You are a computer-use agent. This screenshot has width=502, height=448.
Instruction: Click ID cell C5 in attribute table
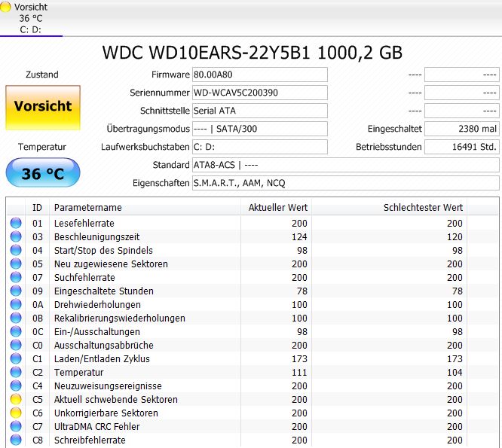38,400
